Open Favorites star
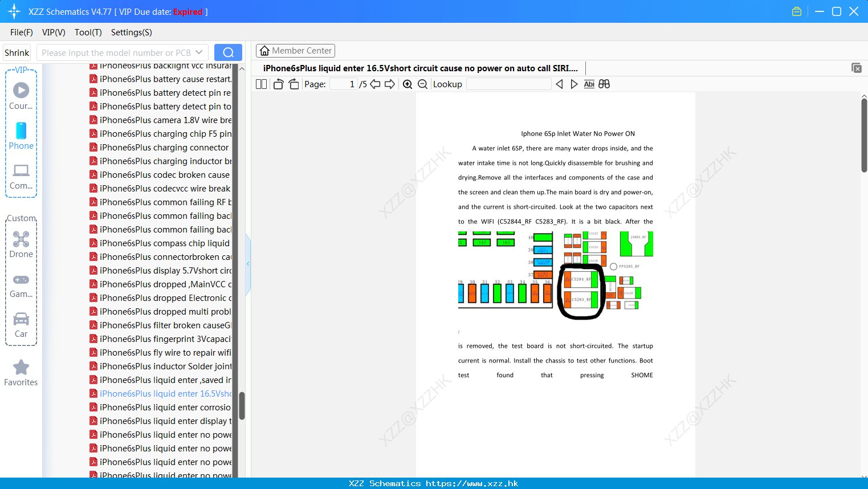Screen dimensions: 868x489 pyautogui.click(x=21, y=373)
